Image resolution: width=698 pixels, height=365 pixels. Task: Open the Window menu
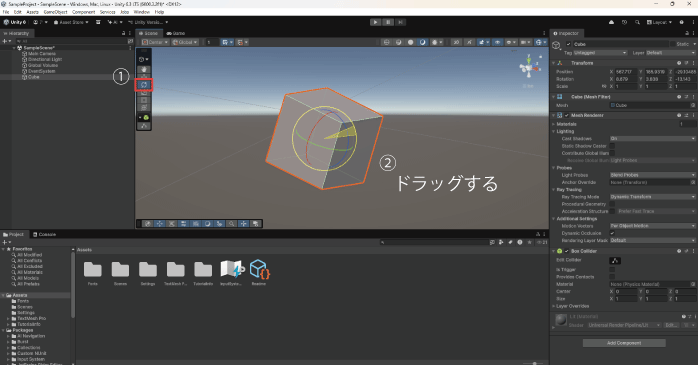[x=142, y=12]
